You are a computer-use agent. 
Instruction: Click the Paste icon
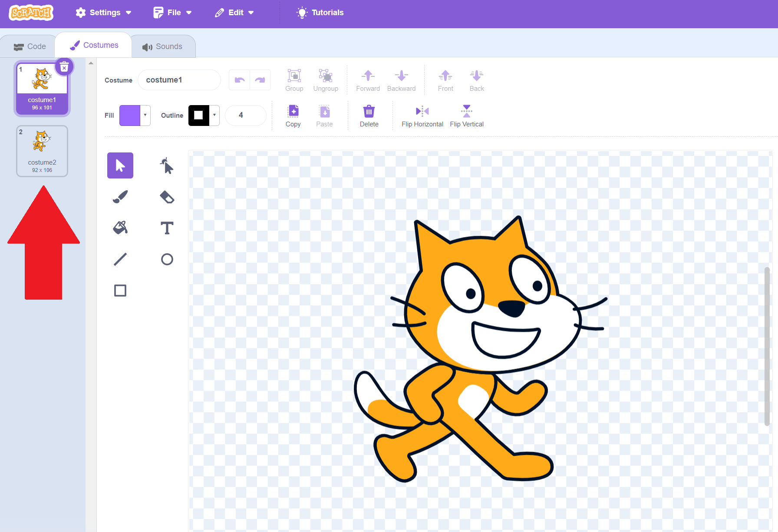325,112
